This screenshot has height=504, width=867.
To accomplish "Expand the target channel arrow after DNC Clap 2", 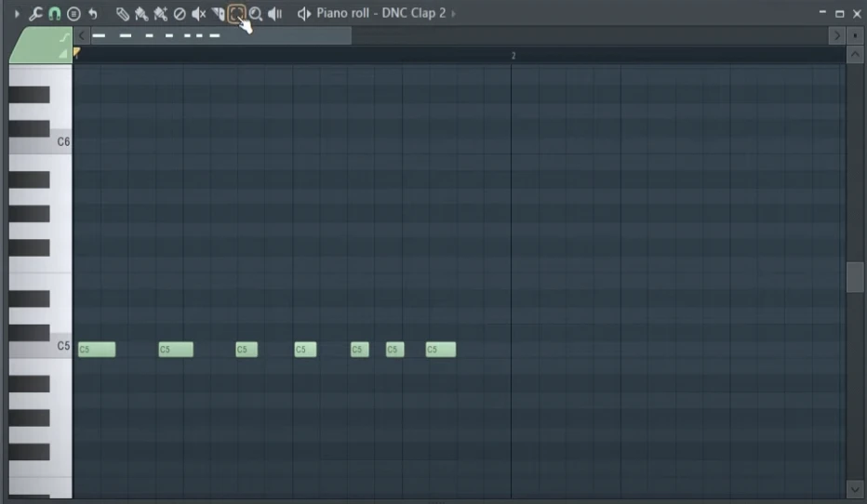I will (x=454, y=14).
